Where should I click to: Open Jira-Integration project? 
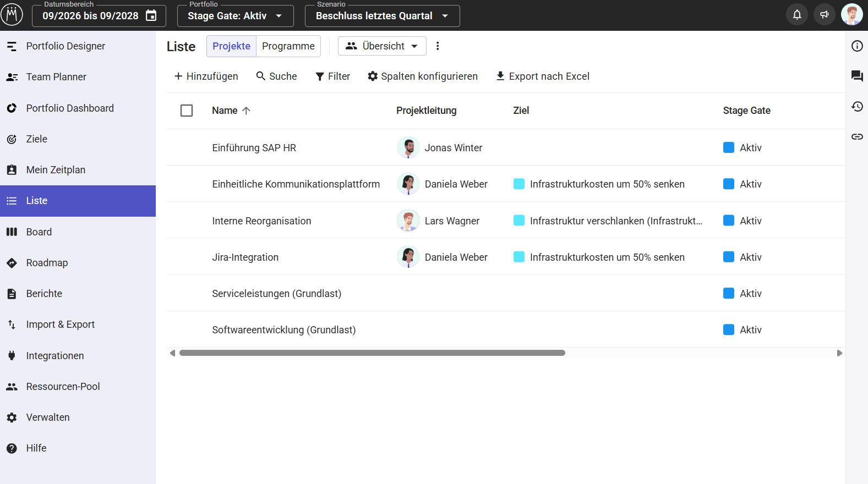coord(245,257)
